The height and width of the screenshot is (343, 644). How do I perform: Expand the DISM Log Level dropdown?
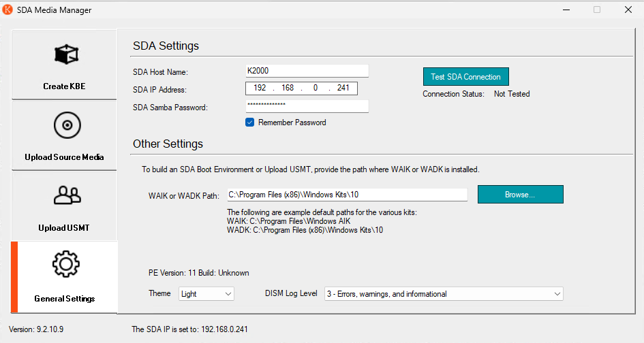click(x=444, y=294)
